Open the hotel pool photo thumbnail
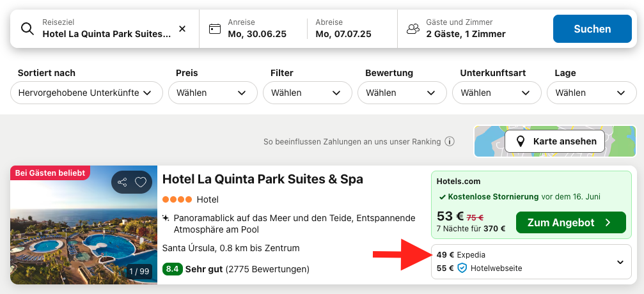The height and width of the screenshot is (294, 644). (84, 225)
